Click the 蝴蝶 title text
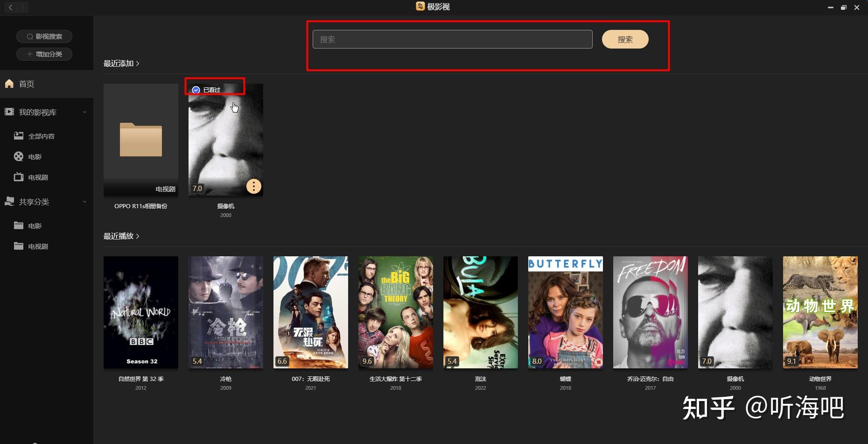868x444 pixels. click(x=566, y=379)
